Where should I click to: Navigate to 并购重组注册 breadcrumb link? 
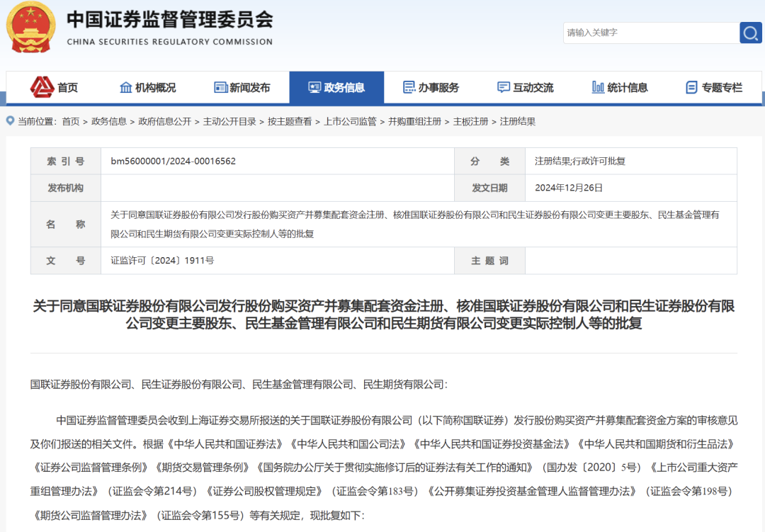414,121
